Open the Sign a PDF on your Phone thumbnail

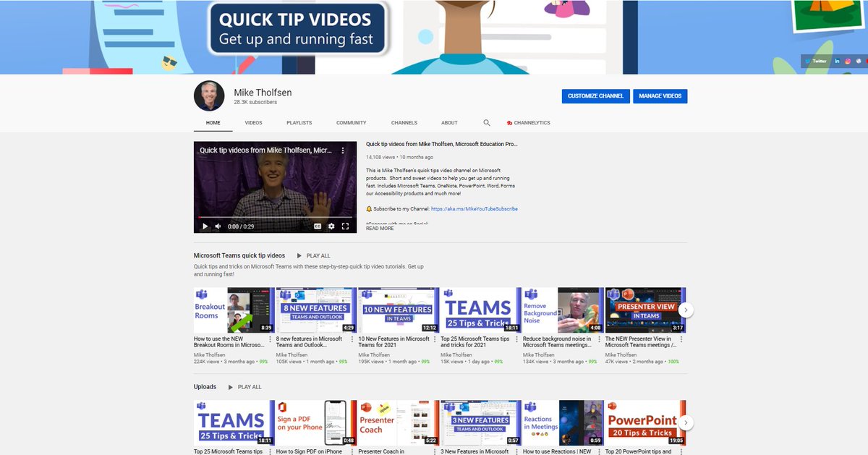[x=316, y=422]
